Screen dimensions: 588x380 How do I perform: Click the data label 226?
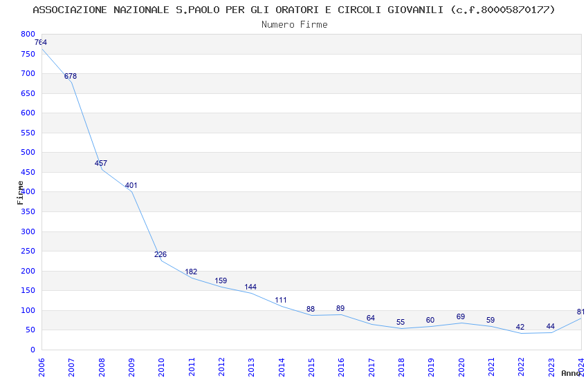pyautogui.click(x=160, y=254)
